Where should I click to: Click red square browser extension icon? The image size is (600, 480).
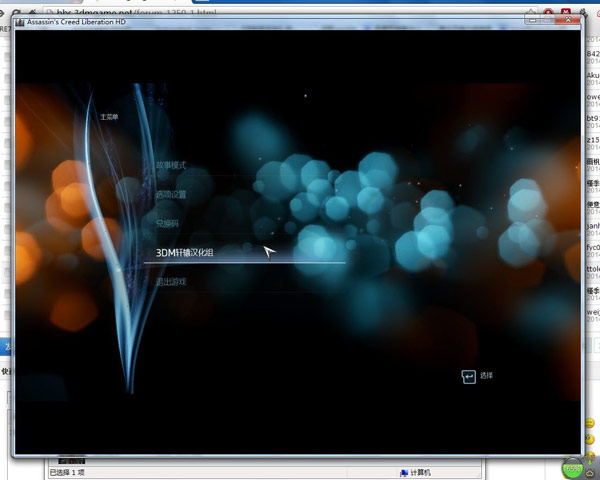(x=566, y=12)
